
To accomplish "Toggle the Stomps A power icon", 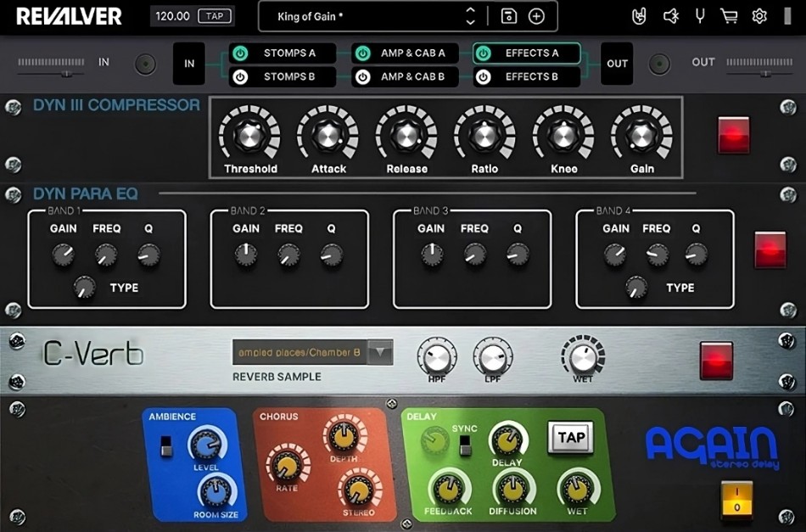I will 240,53.
